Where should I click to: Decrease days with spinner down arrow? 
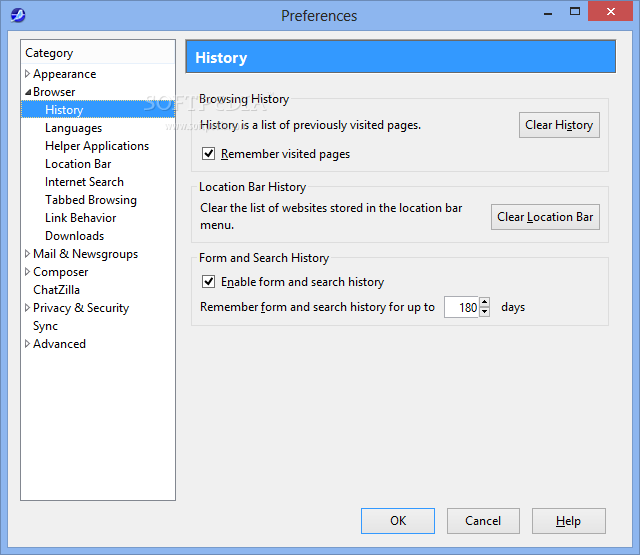[484, 312]
